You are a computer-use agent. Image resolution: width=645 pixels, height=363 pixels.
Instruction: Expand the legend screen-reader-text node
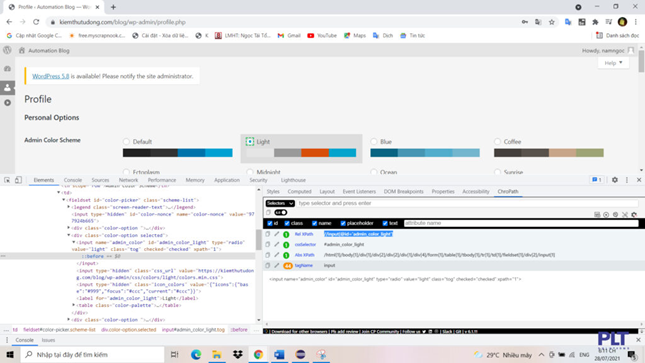click(x=69, y=207)
